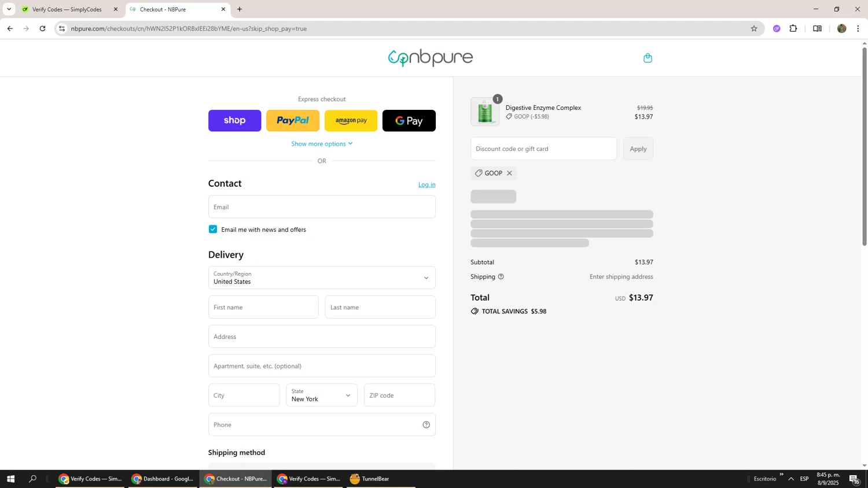Click the Last name field
The height and width of the screenshot is (488, 868).
click(380, 307)
